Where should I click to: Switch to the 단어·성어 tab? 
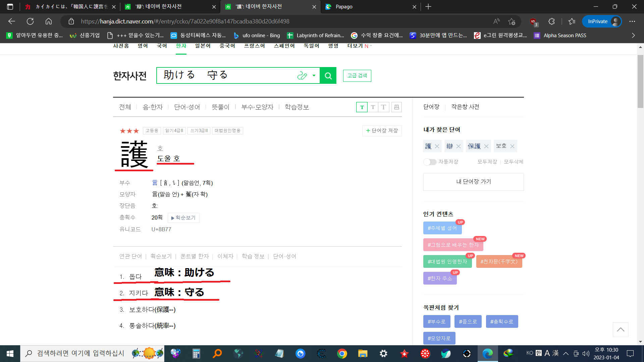tap(187, 107)
